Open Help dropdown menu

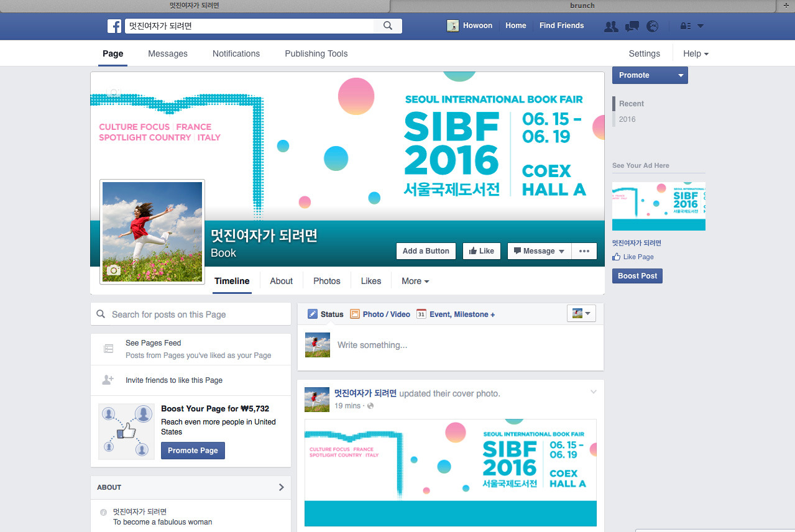pos(696,53)
